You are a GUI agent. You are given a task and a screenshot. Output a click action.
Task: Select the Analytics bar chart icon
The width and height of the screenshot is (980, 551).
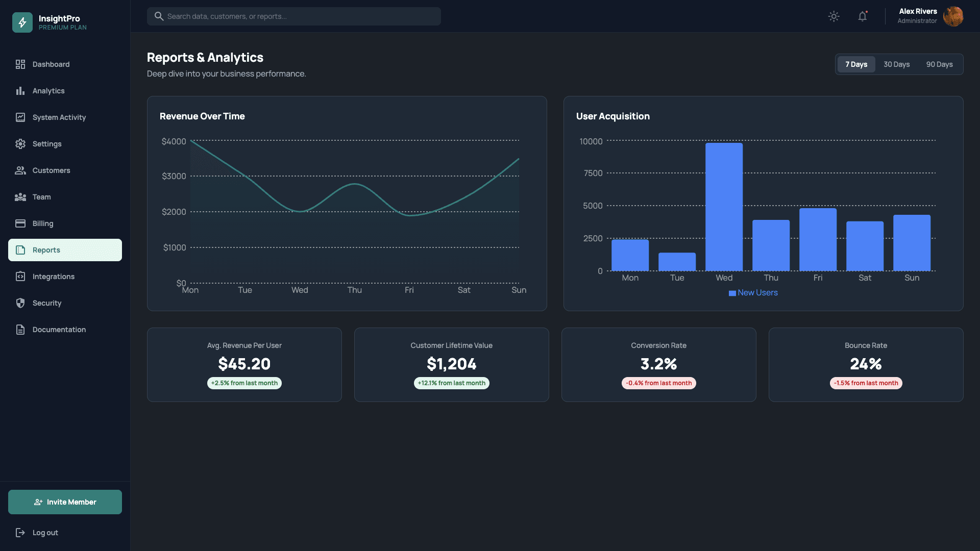coord(20,91)
